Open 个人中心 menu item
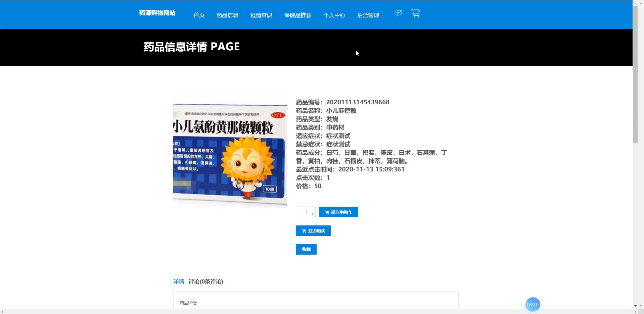The image size is (644, 314). coord(334,15)
